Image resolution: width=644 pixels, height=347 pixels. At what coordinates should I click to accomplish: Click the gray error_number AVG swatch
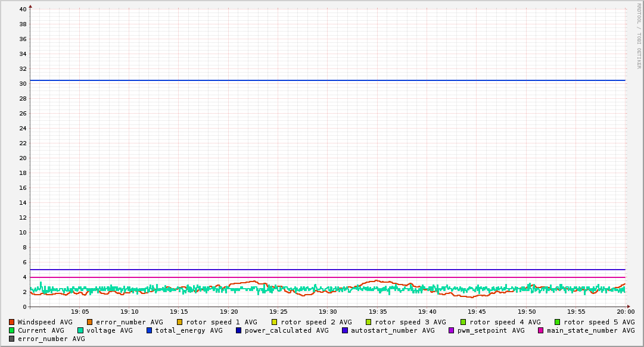(12, 339)
